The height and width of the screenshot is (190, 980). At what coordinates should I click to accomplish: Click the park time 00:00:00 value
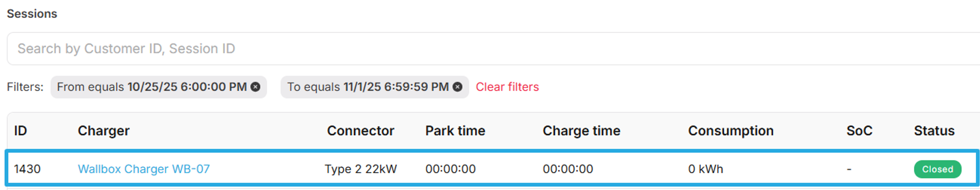(450, 169)
